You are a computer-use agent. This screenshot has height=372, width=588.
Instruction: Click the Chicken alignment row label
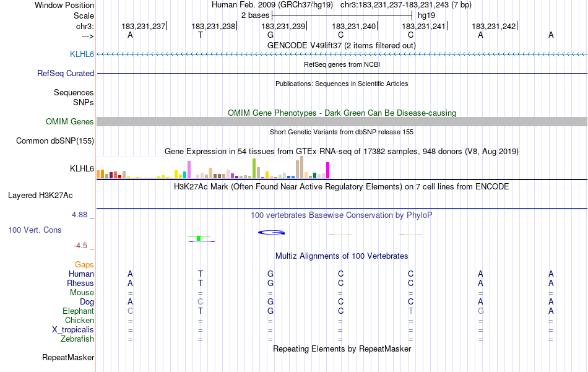coord(79,320)
